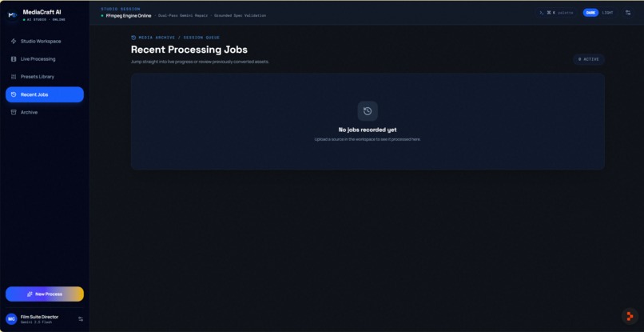Click the 'AI STUDIO · ONLINE' status text
The image size is (644, 332).
click(x=46, y=20)
